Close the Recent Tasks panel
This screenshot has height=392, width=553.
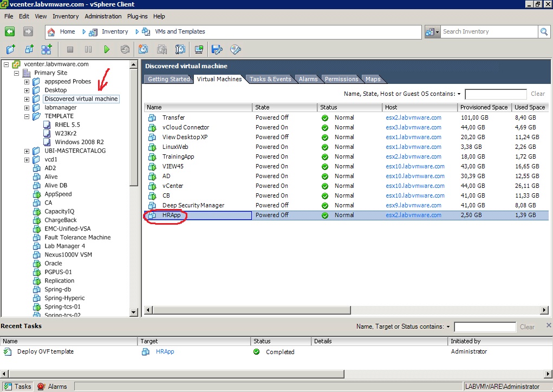point(549,325)
